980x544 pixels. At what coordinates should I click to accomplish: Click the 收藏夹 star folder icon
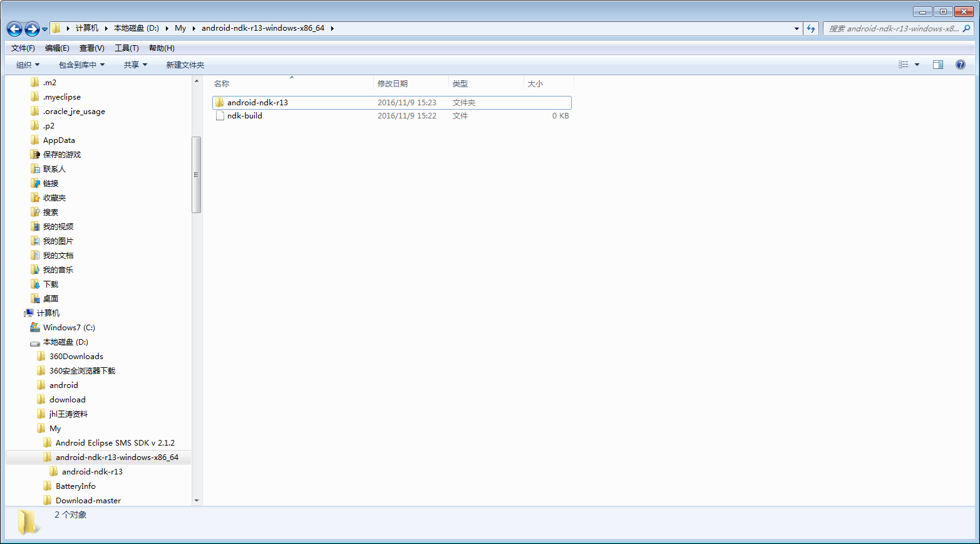(35, 197)
